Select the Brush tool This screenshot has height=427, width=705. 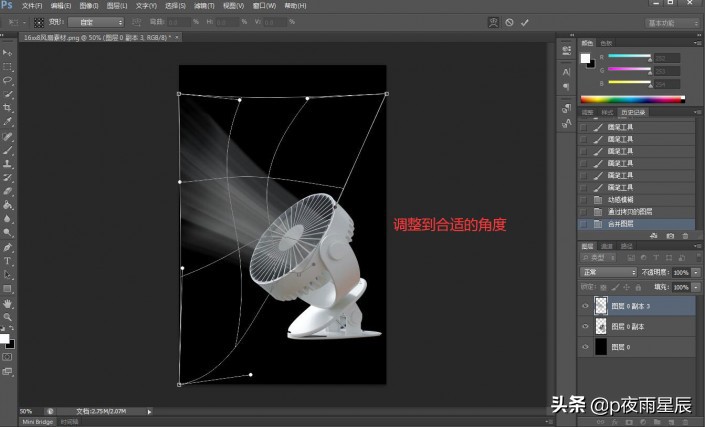pos(7,150)
